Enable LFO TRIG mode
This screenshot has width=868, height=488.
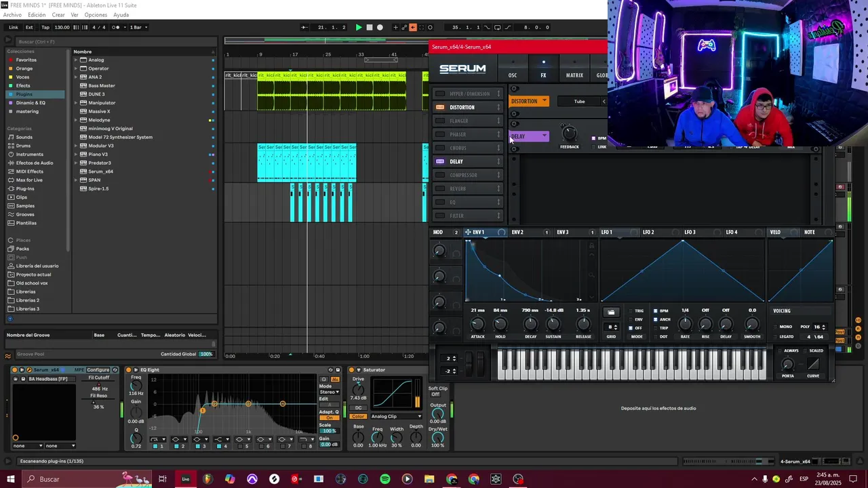pyautogui.click(x=631, y=311)
